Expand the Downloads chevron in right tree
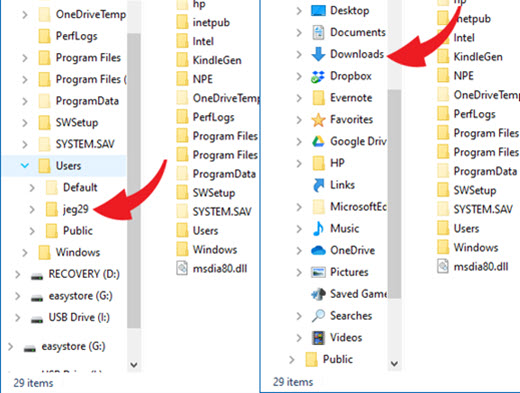Viewport: 520px width, 393px height. pyautogui.click(x=299, y=54)
